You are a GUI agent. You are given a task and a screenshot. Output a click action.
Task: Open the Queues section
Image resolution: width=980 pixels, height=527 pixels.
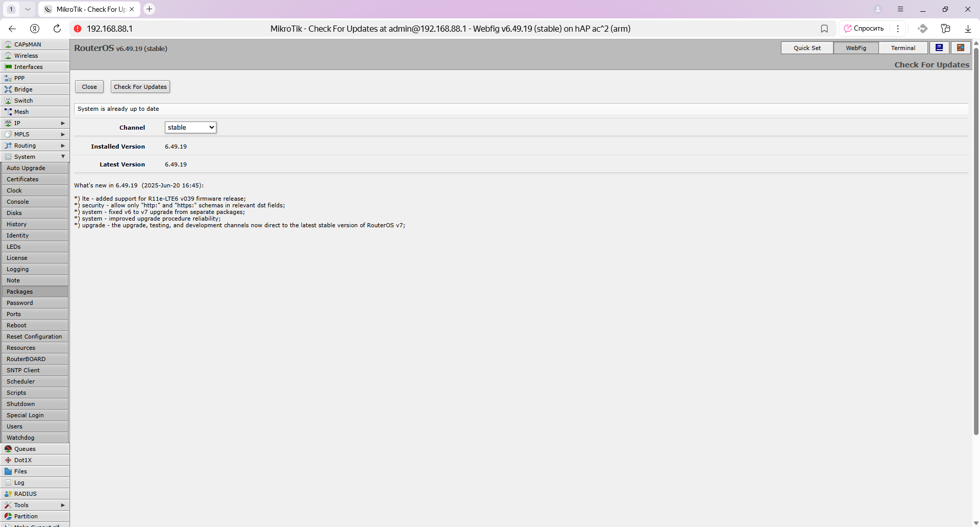click(x=35, y=449)
